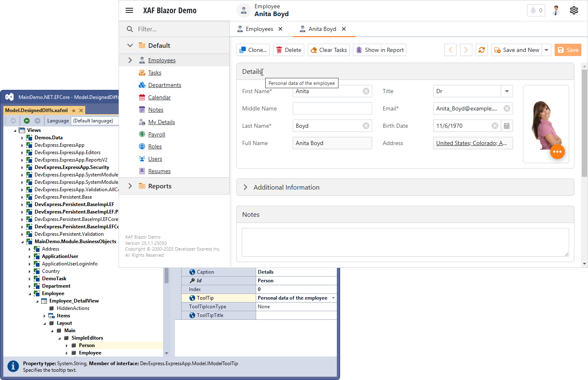Click inside the Notes text area
The height and width of the screenshot is (380, 588).
405,242
